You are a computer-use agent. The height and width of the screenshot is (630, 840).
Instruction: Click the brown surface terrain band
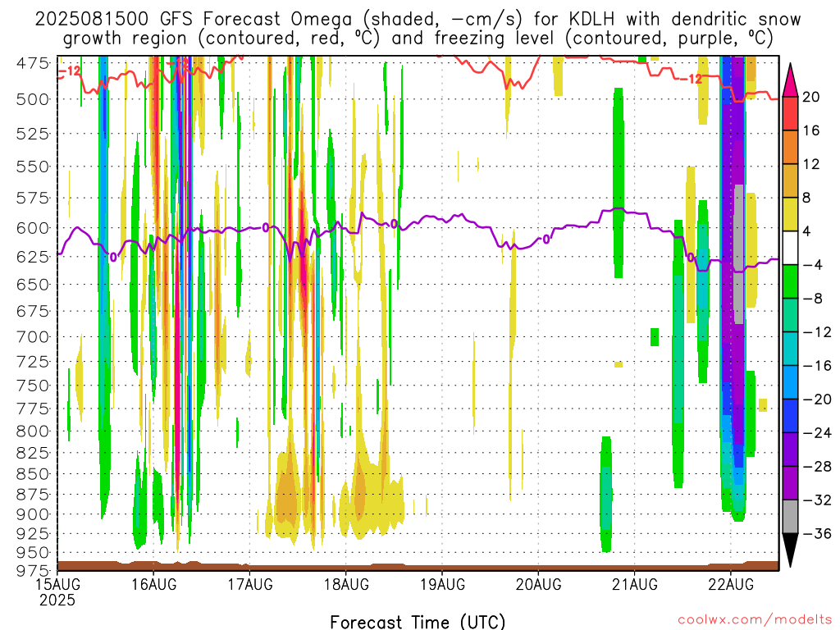418,566
